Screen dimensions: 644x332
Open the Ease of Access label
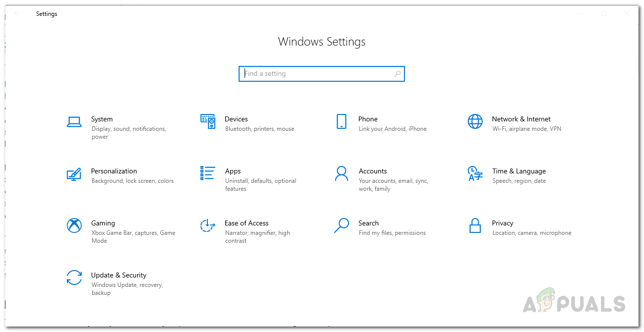[x=247, y=223]
